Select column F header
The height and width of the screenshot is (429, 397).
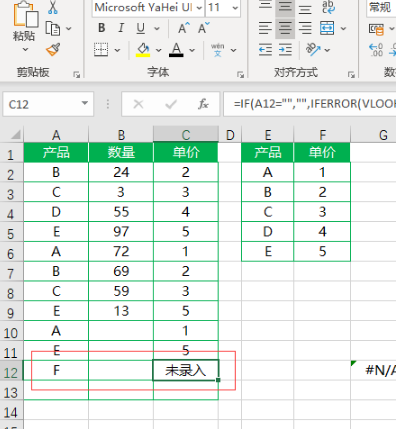pos(322,135)
